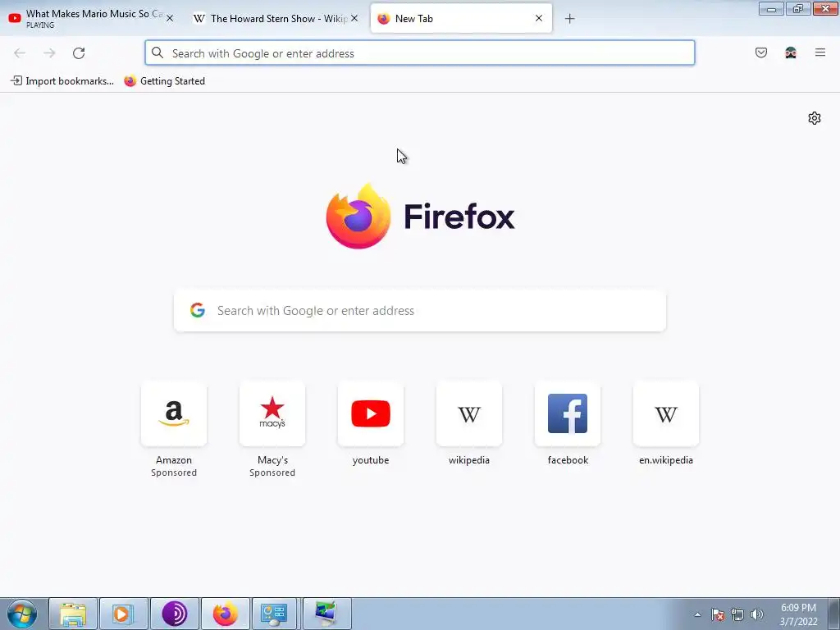Viewport: 840px width, 630px height.
Task: Open the hamburger application menu
Action: point(820,52)
